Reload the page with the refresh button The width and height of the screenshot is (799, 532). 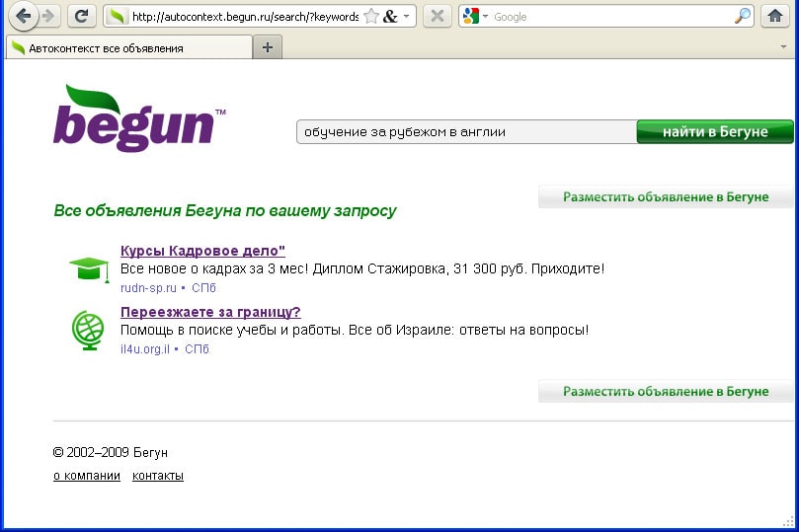(82, 16)
